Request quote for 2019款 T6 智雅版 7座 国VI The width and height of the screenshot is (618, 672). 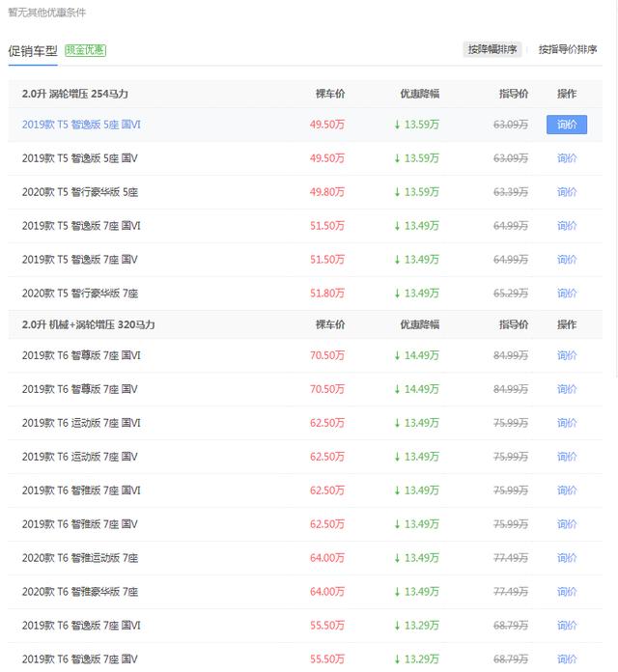point(567,490)
